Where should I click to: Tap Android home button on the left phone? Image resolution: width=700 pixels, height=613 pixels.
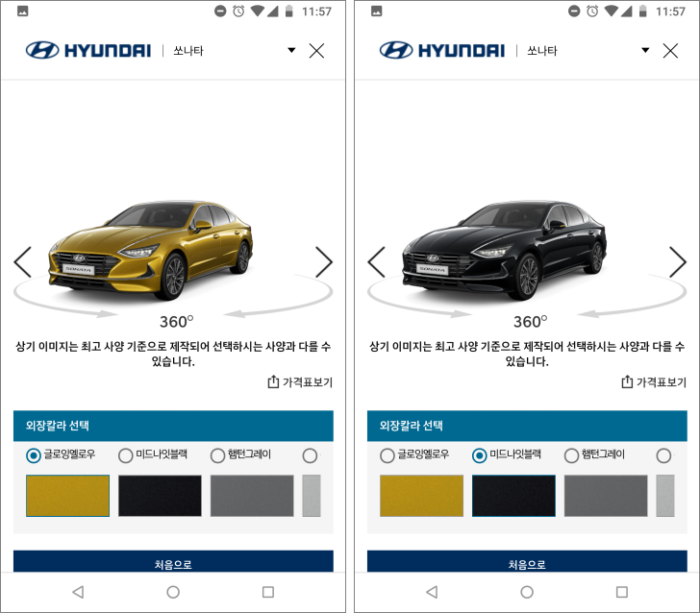173,592
